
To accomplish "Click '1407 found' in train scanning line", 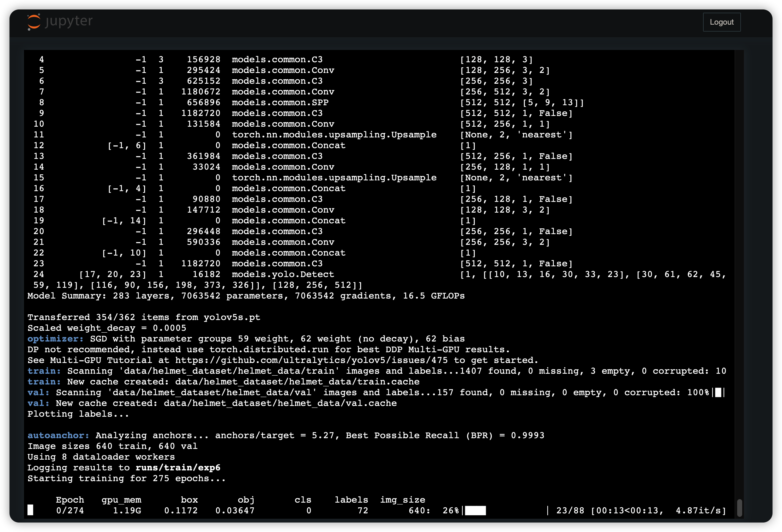I will pos(488,371).
